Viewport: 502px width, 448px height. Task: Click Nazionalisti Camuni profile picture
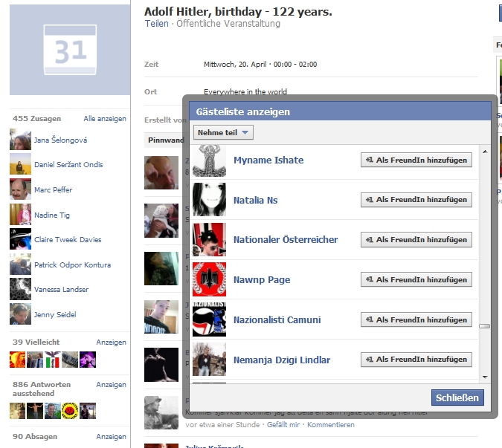pos(209,319)
